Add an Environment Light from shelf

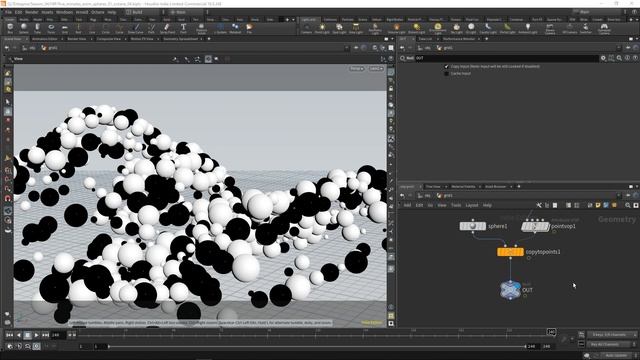tap(438, 28)
